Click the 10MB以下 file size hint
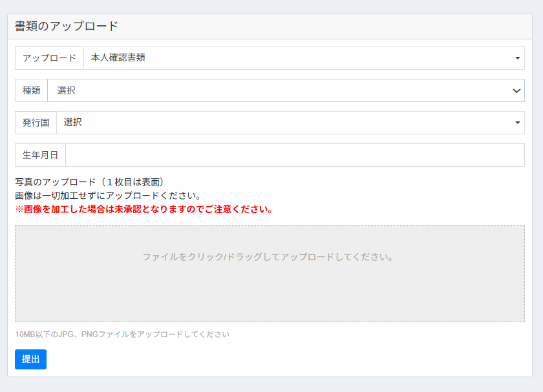Screen dimensions: 543x392 (x=122, y=335)
